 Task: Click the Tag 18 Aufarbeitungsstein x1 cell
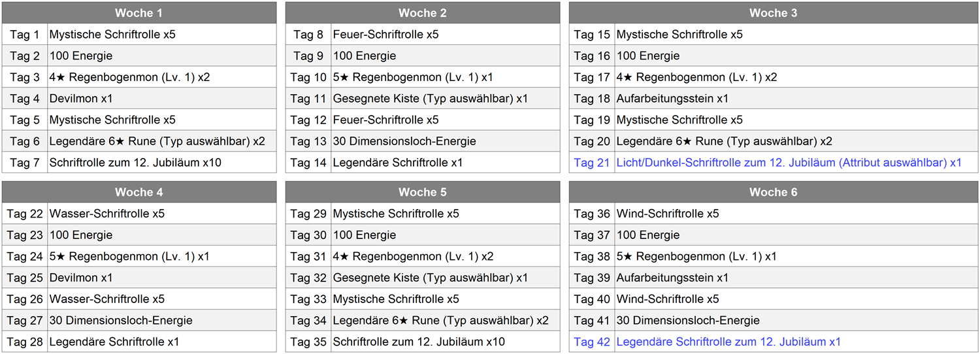[672, 99]
